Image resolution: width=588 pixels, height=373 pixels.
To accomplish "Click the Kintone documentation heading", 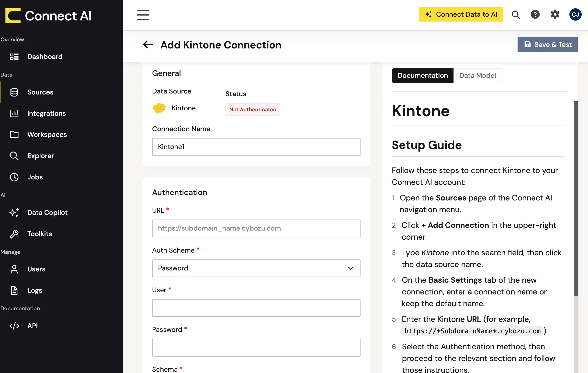I will tap(420, 111).
